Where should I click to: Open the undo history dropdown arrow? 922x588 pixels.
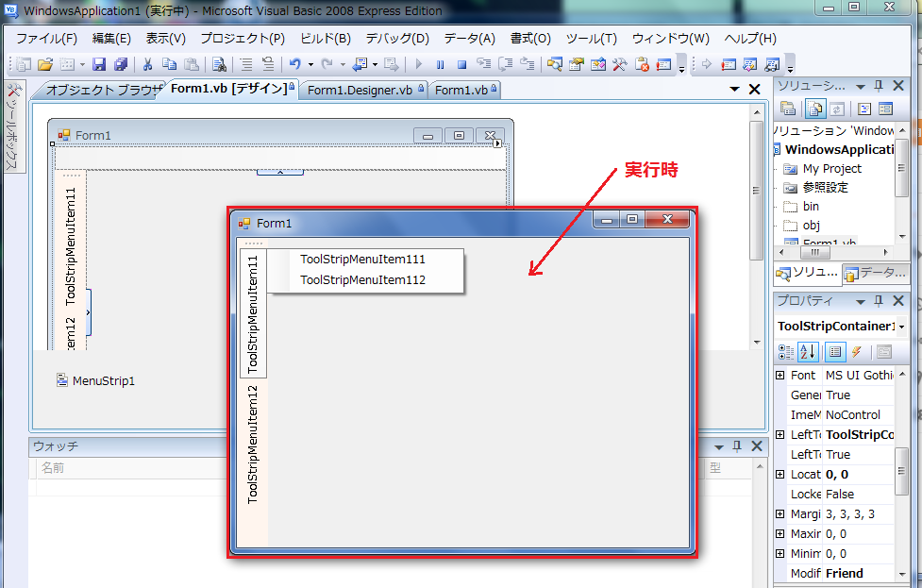tap(310, 65)
